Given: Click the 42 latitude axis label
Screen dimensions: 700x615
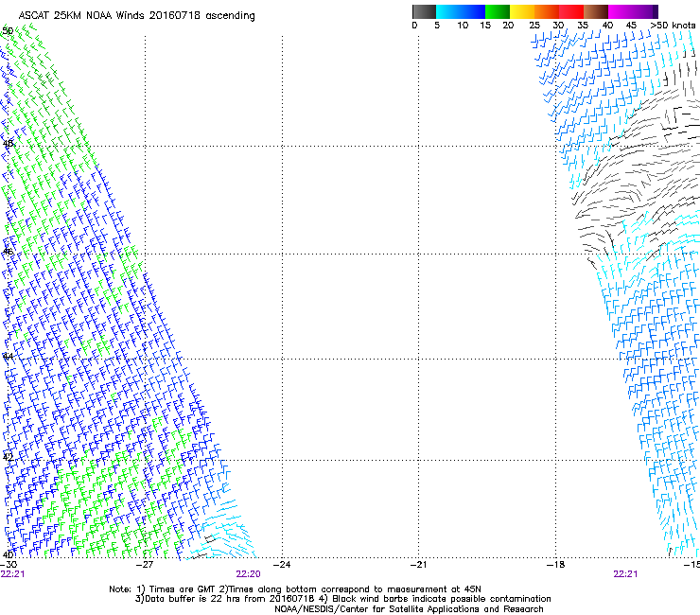Looking at the screenshot, I should [8, 457].
